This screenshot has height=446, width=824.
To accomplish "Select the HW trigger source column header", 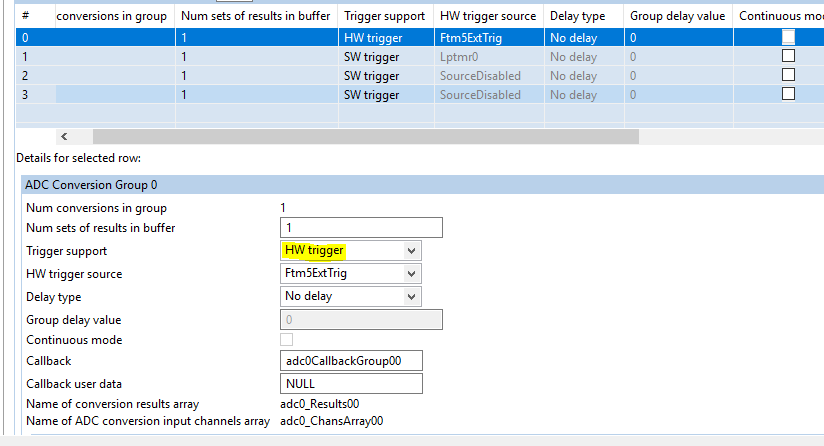I will point(489,16).
